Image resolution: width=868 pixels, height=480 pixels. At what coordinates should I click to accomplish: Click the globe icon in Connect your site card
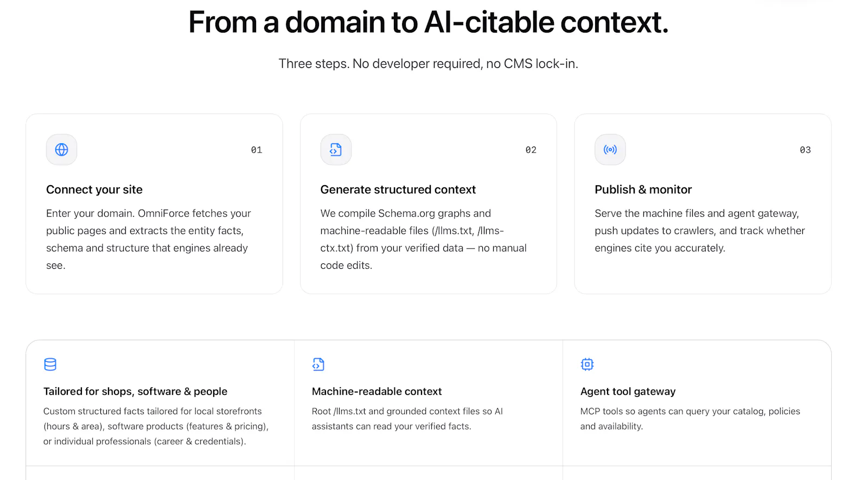coord(61,149)
